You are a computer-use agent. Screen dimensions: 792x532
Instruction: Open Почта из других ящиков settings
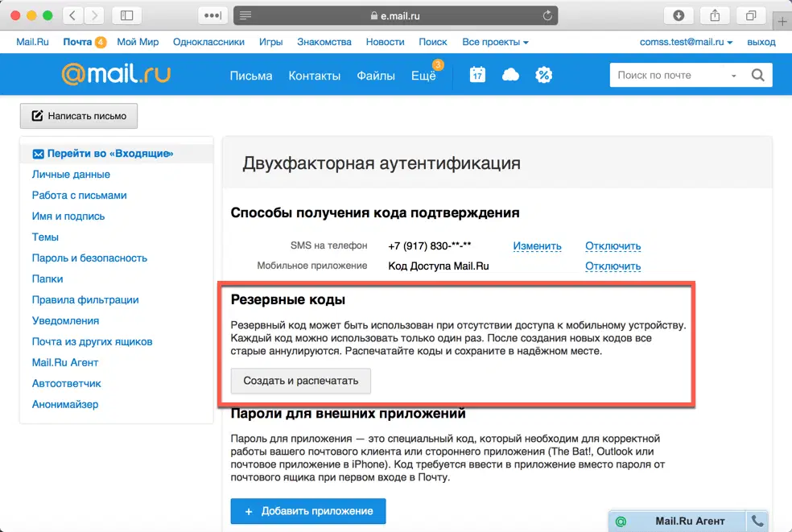[92, 342]
